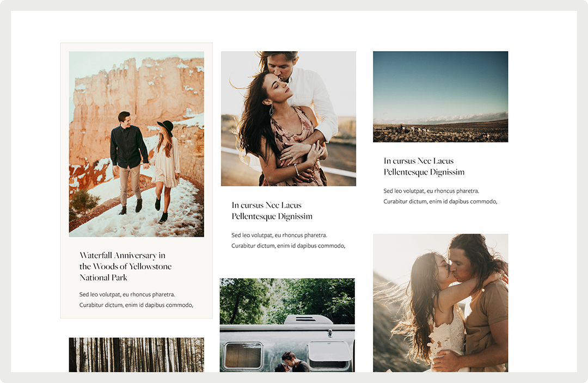
Task: Open the title under the desert landscape photo
Action: 424,166
